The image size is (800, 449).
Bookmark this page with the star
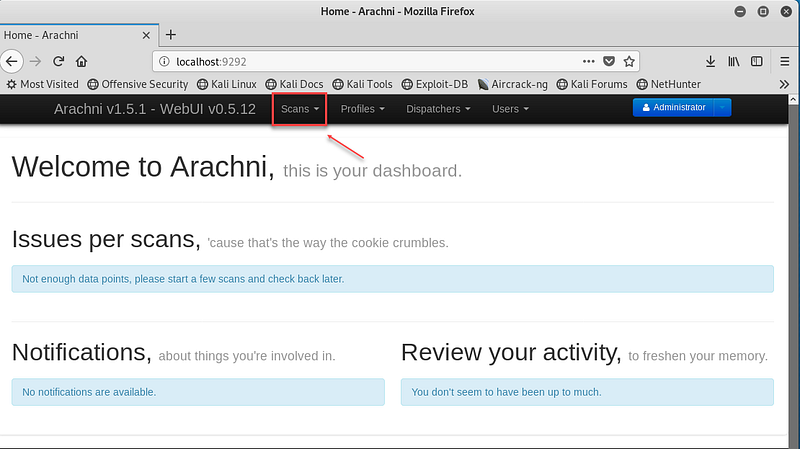pos(629,62)
